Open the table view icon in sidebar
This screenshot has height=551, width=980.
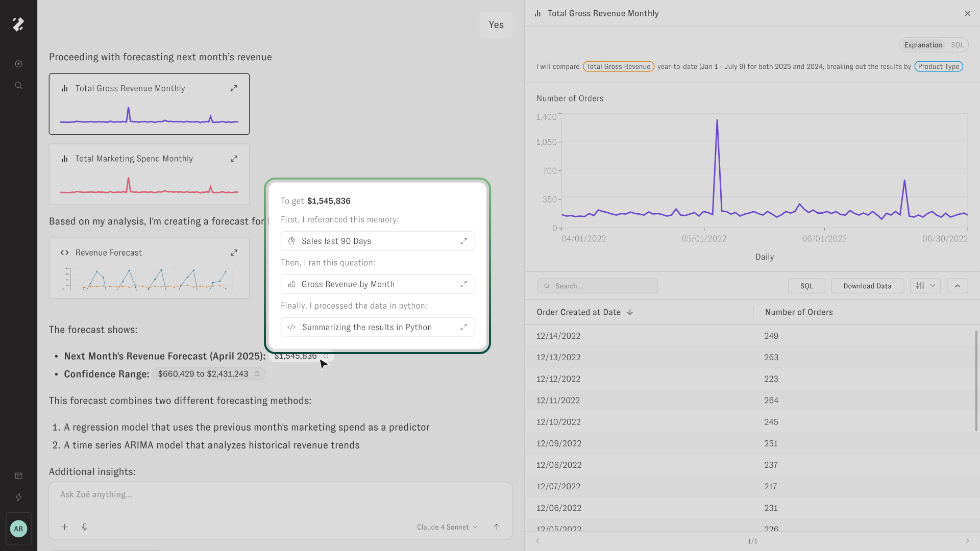pyautogui.click(x=19, y=475)
